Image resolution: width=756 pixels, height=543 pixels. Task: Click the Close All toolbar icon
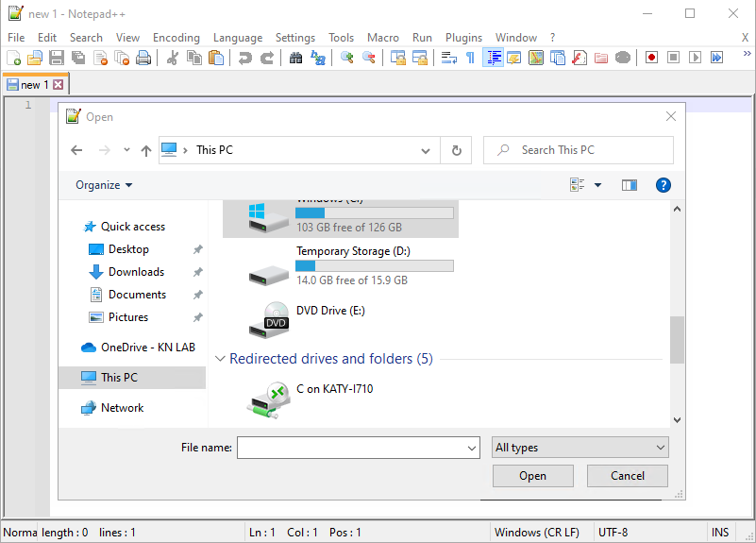point(122,58)
